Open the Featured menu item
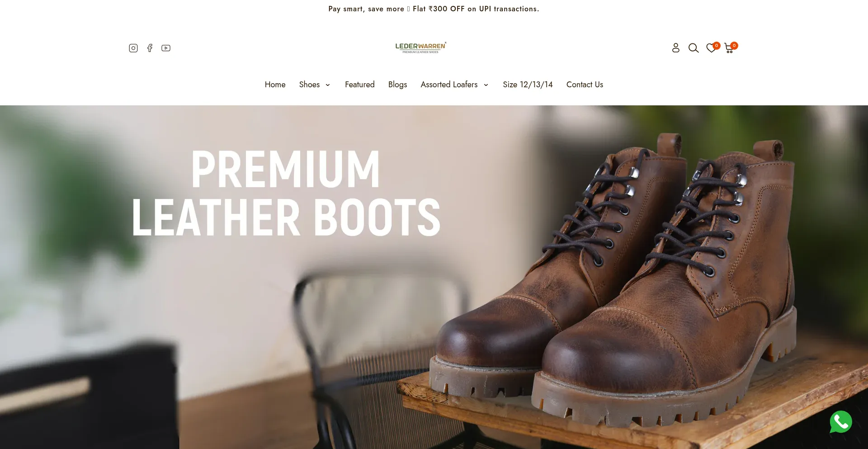 (359, 85)
